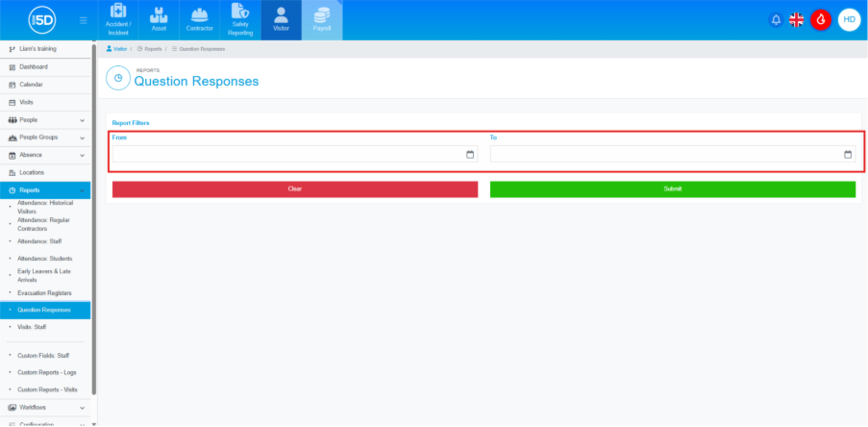Change language via UK flag icon
The height and width of the screenshot is (427, 868).
click(x=797, y=20)
